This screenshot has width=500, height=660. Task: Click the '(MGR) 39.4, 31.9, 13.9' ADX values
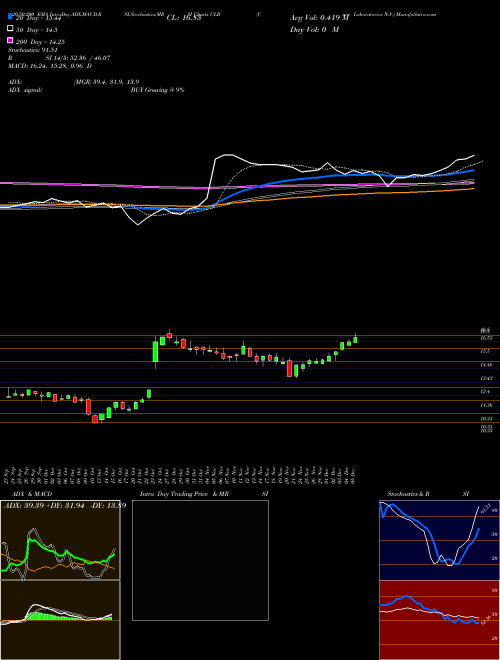[106, 82]
